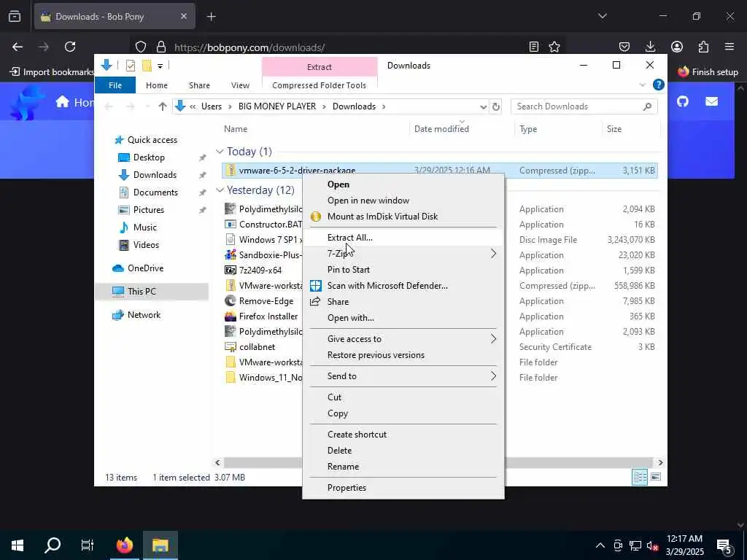Click Explorer Properties quick access checkmark icon
Viewport: 747px width, 560px height.
tap(130, 66)
